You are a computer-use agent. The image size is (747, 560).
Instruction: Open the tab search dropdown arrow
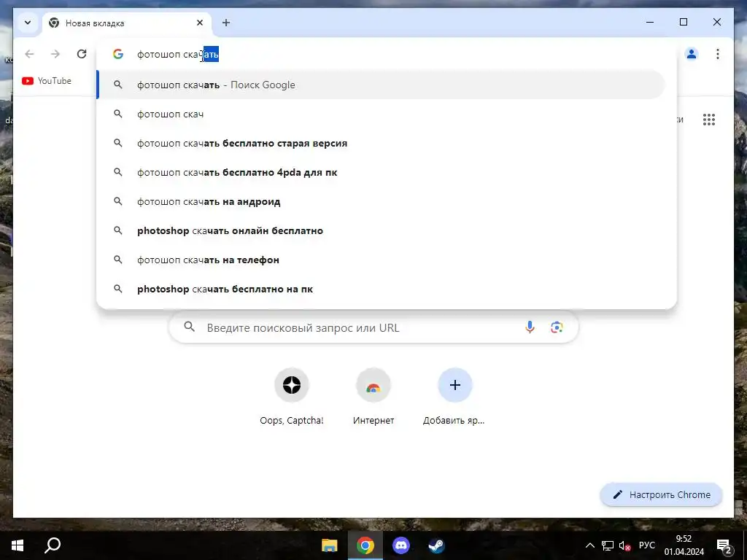tap(28, 23)
